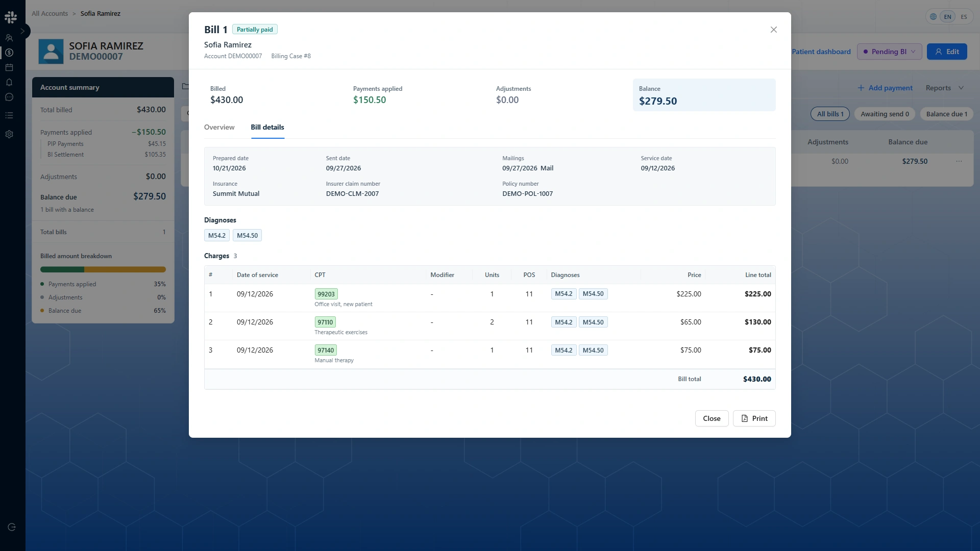Click the Edit button

947,52
